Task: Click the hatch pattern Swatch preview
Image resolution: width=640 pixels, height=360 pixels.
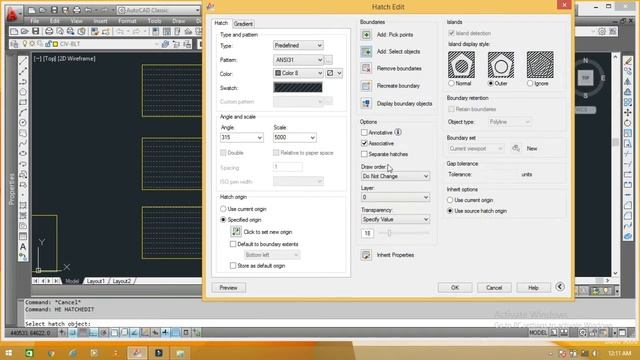Action: 298,87
